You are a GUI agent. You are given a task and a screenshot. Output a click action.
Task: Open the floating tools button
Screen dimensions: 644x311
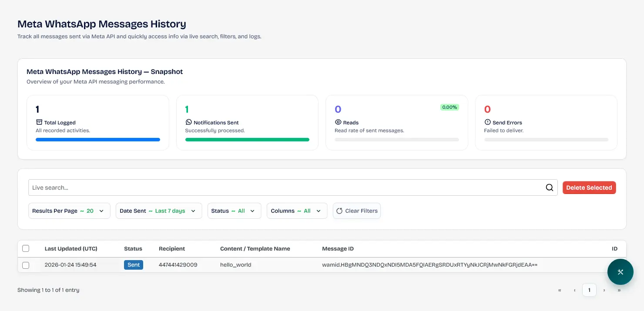[621, 272]
